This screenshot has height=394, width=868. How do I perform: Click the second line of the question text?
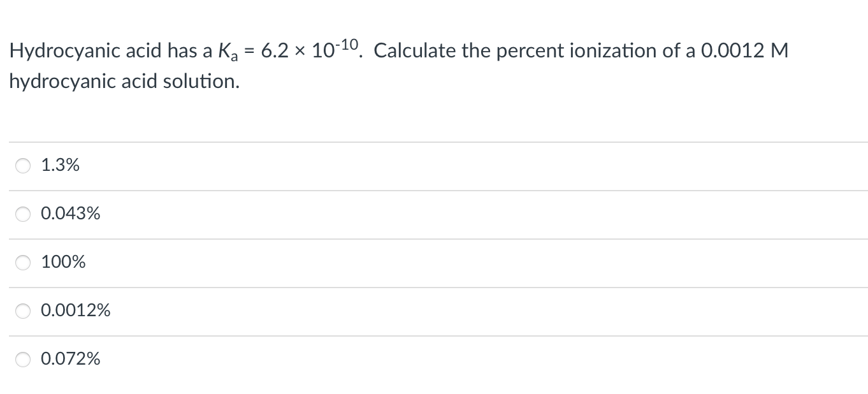124,81
